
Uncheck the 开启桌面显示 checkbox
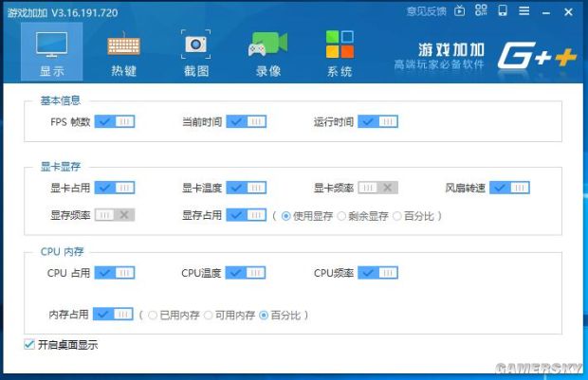tap(29, 344)
